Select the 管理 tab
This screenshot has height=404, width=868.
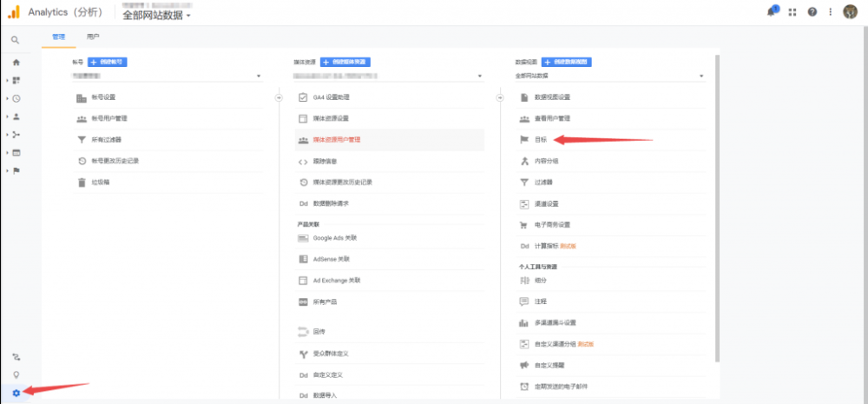pyautogui.click(x=58, y=37)
